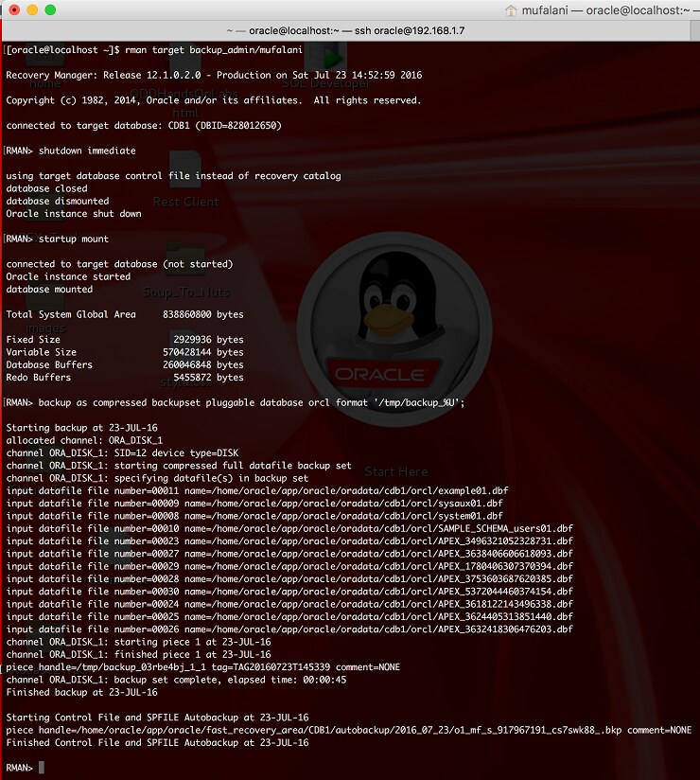Click 'using target database control file' line

pos(173,176)
